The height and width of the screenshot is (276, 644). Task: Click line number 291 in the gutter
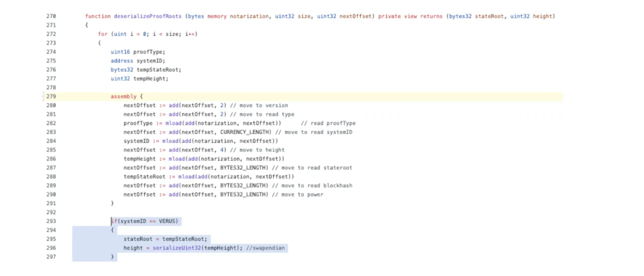[x=51, y=204]
